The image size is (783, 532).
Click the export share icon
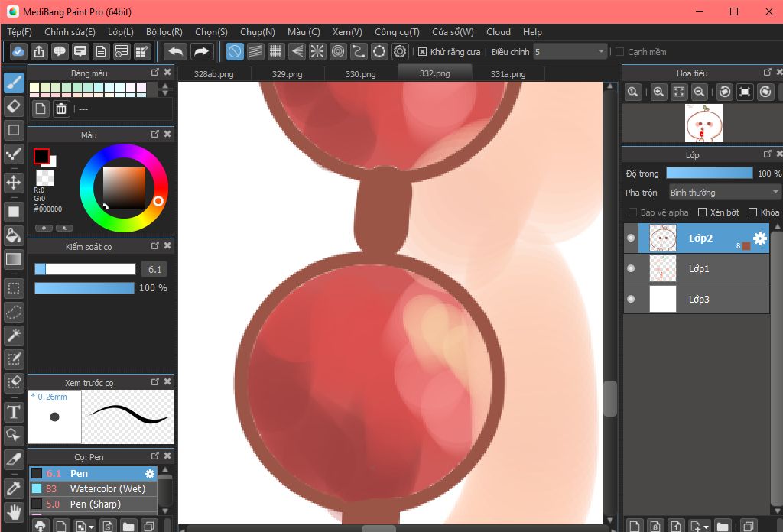[39, 51]
